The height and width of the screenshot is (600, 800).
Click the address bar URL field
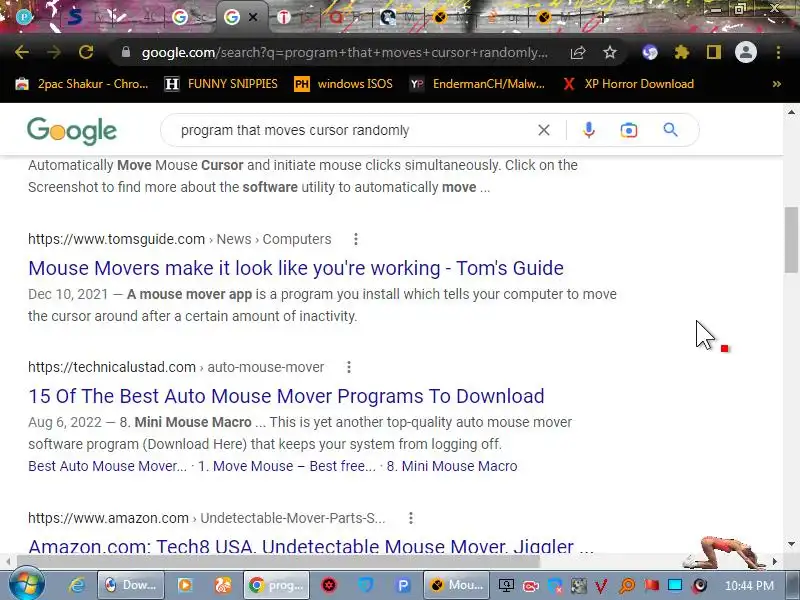coord(344,52)
